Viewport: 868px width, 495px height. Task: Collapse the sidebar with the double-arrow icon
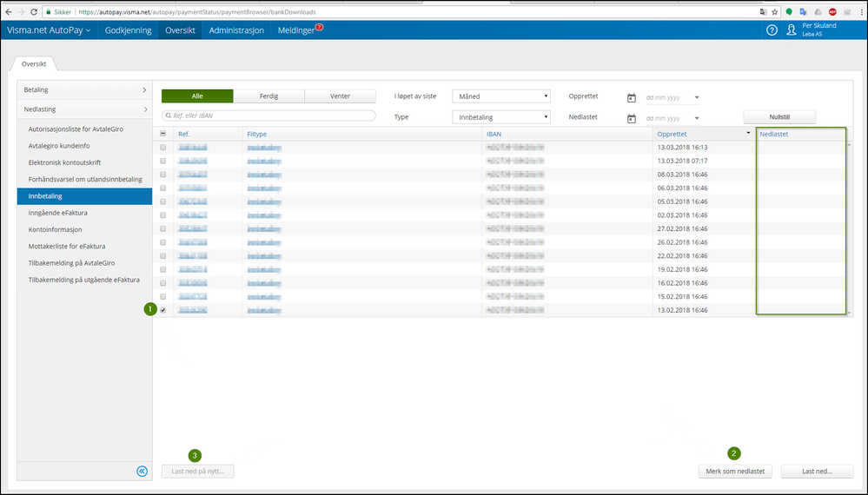point(142,472)
